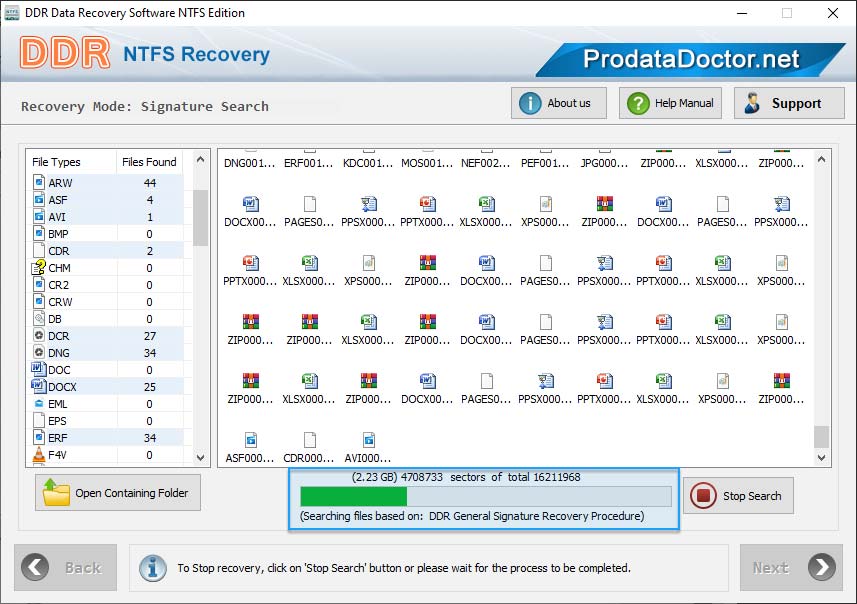Select the DNG001 recovered file label
This screenshot has height=604, width=857.
tap(249, 163)
